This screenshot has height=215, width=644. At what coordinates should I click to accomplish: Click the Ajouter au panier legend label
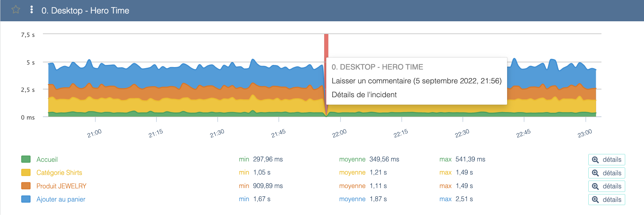[x=61, y=199]
